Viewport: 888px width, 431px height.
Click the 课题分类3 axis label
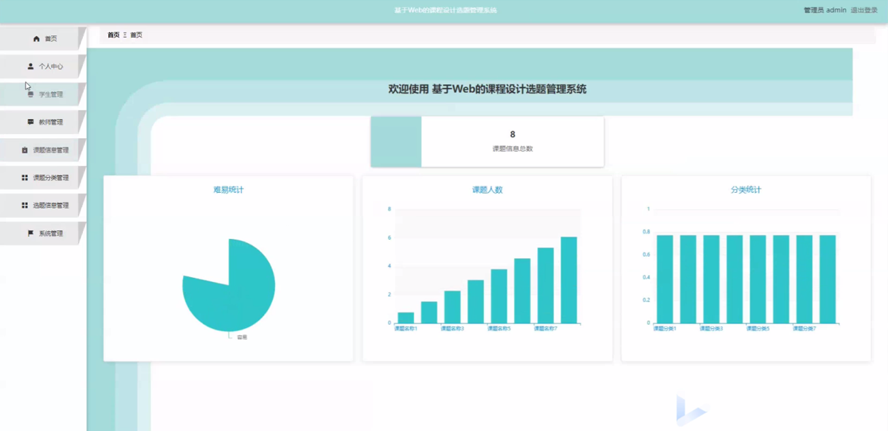[x=711, y=328]
